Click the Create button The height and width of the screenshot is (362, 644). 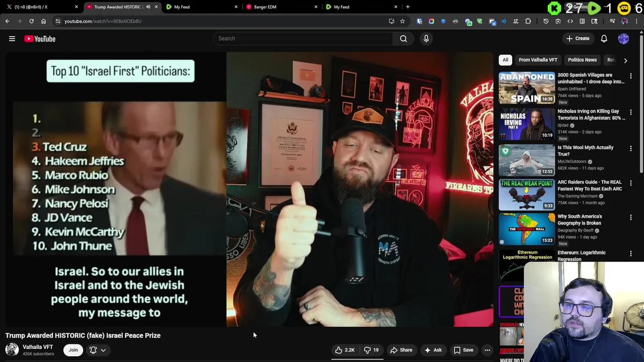point(577,39)
